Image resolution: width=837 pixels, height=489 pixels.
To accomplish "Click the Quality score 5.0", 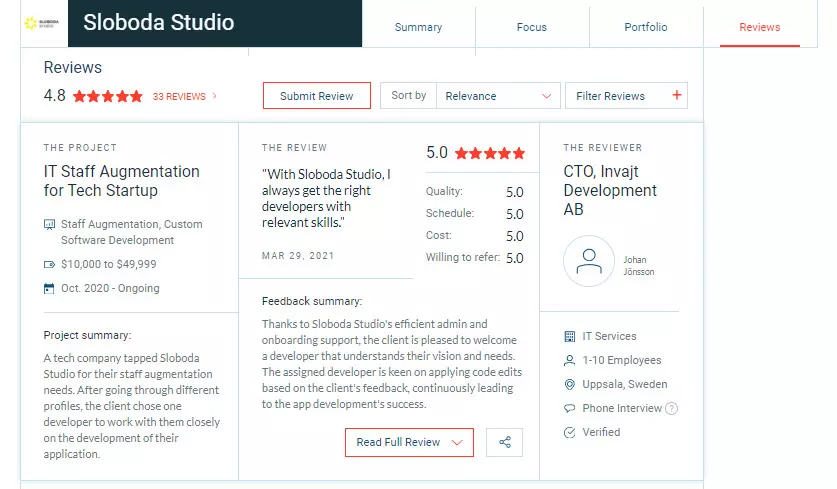I will click(x=515, y=192).
